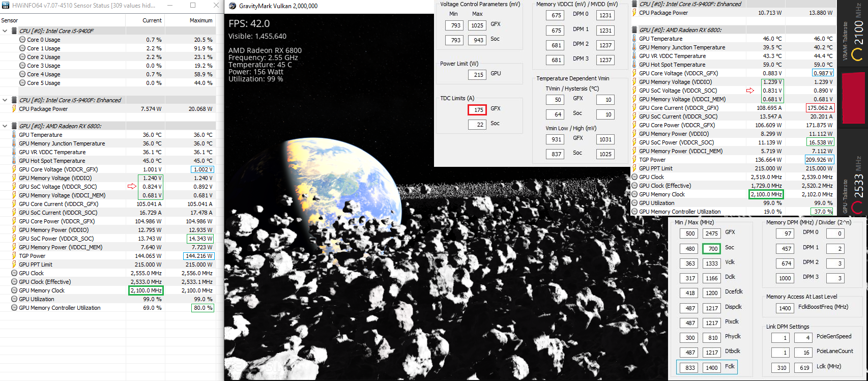Image resolution: width=868 pixels, height=381 pixels.
Task: Click the Vmin Low GFX field showing 931
Action: (x=556, y=139)
